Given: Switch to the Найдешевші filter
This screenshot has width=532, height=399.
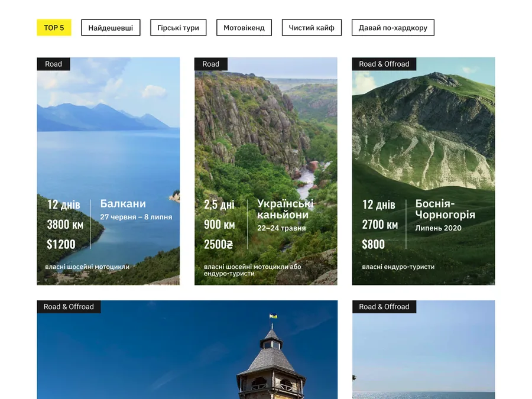Looking at the screenshot, I should tap(111, 27).
